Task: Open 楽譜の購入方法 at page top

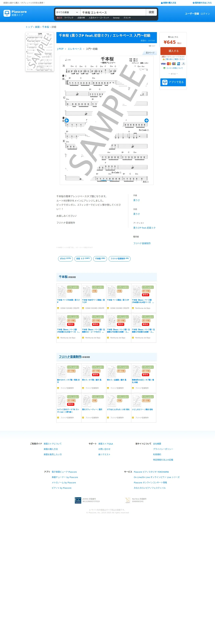Action: pyautogui.click(x=168, y=3)
